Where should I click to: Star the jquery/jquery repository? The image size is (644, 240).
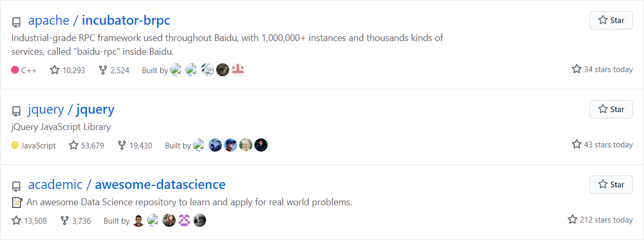tap(611, 109)
